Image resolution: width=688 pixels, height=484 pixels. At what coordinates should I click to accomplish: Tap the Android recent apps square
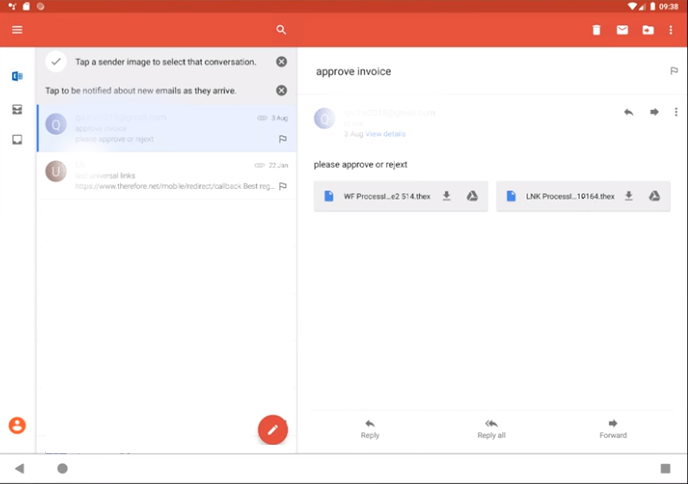click(x=665, y=468)
